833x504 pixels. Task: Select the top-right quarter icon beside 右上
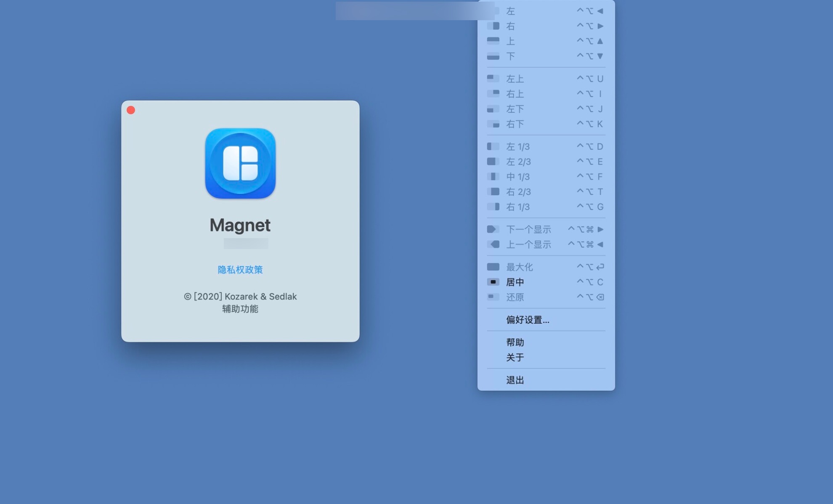pyautogui.click(x=493, y=93)
